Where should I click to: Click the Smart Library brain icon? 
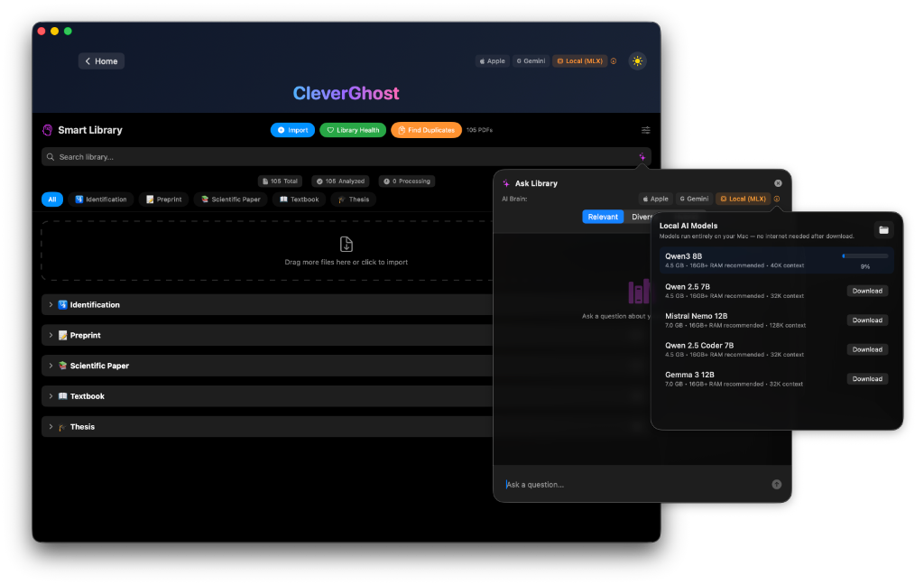pyautogui.click(x=48, y=130)
